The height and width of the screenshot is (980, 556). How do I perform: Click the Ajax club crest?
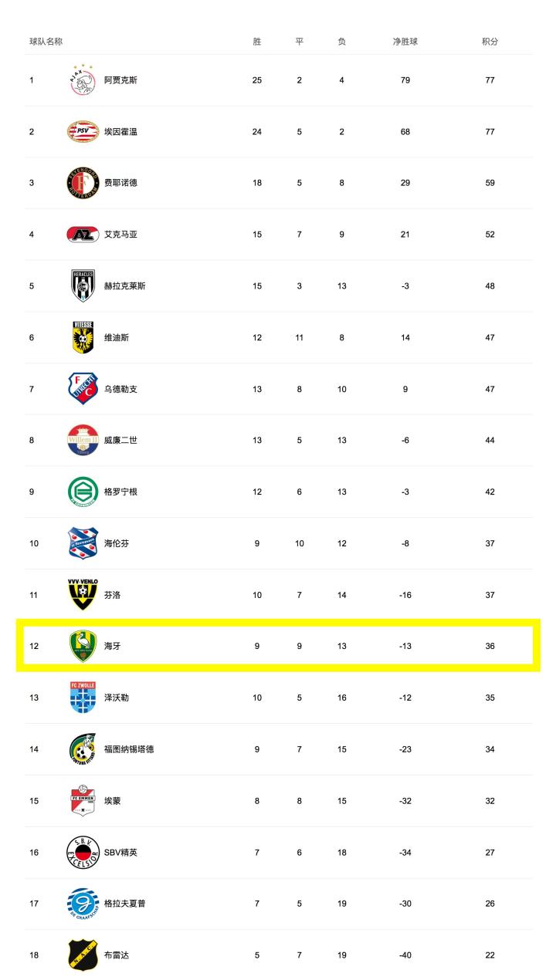click(82, 79)
